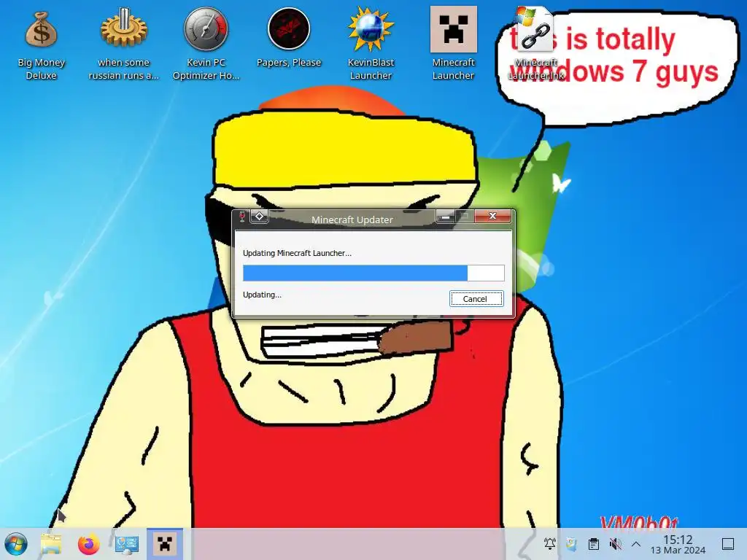747x560 pixels.
Task: Open the clipboard tray icon
Action: coord(594,543)
